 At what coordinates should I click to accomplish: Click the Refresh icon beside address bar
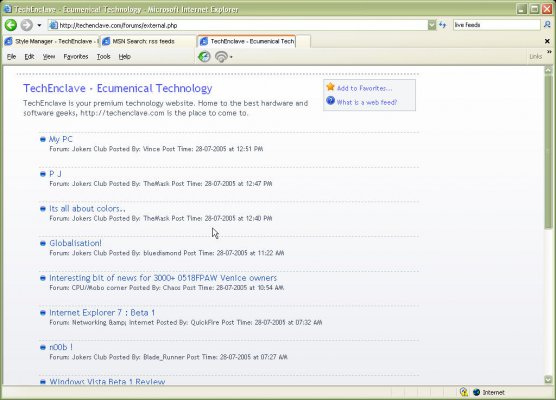tap(443, 25)
